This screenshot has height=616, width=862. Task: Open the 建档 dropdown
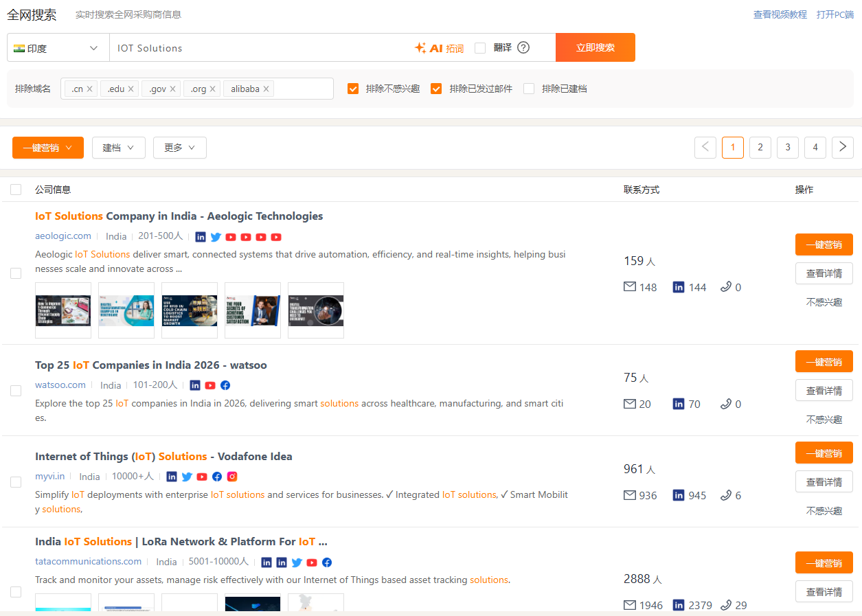coord(119,148)
